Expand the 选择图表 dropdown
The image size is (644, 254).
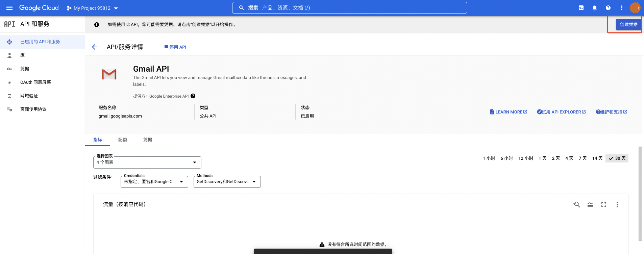click(x=147, y=162)
